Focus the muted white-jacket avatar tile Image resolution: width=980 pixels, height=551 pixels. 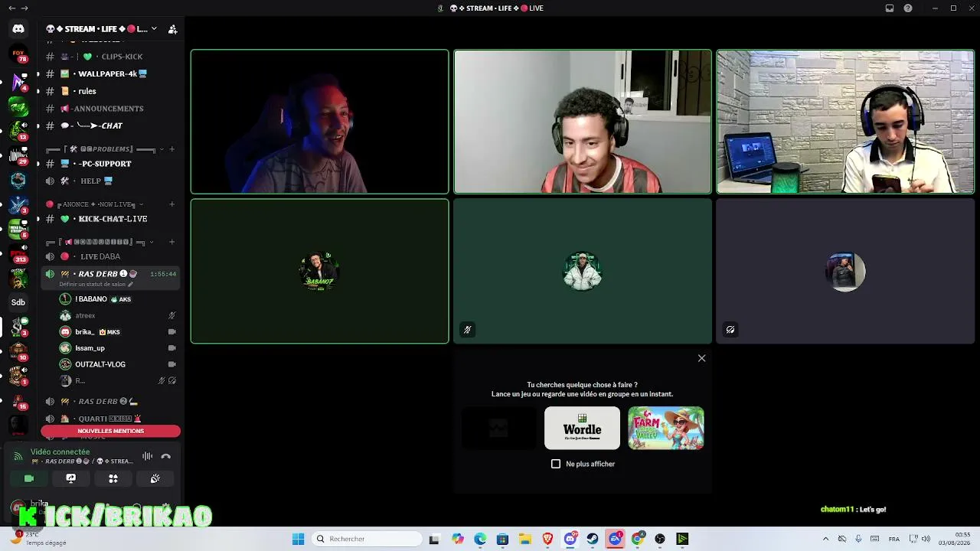pyautogui.click(x=583, y=271)
